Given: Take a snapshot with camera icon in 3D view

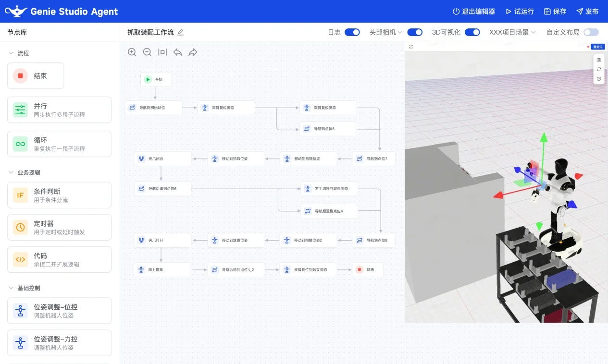Looking at the screenshot, I should coord(599,60).
